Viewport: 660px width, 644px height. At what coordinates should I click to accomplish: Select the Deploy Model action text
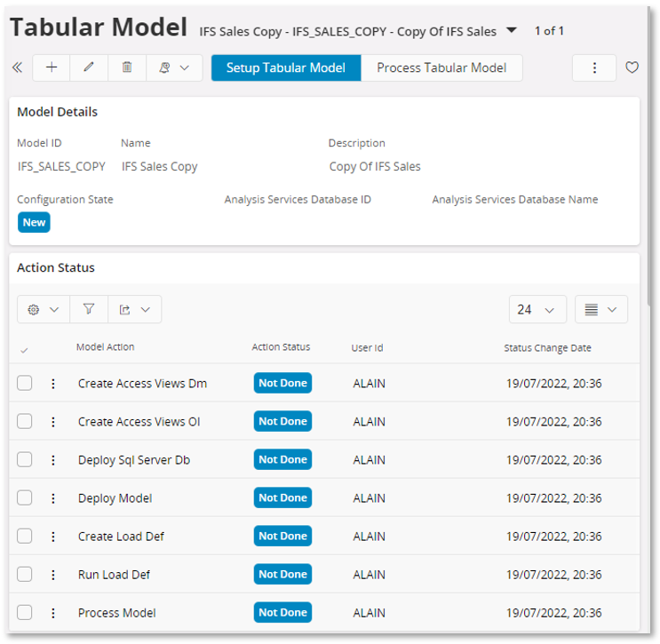pyautogui.click(x=115, y=498)
